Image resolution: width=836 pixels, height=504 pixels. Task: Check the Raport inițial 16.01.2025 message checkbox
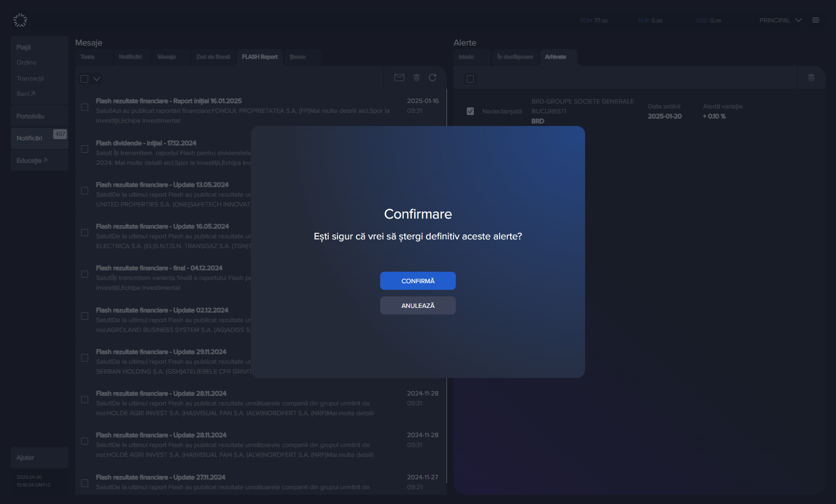(x=84, y=107)
